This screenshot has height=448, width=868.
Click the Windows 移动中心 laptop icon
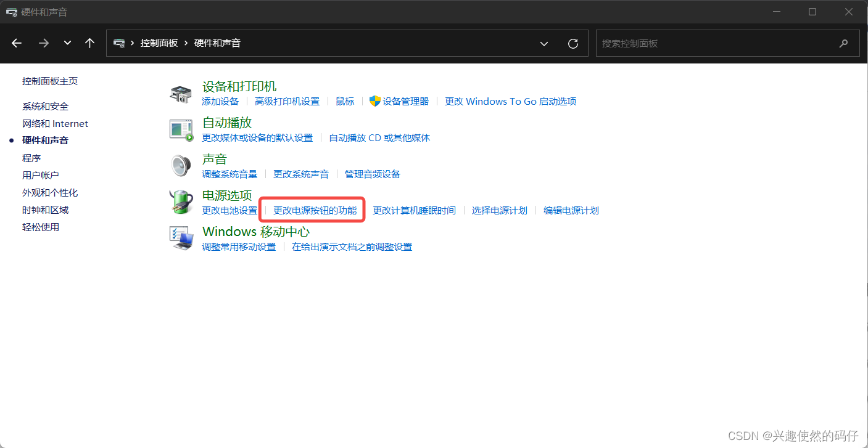tap(181, 238)
